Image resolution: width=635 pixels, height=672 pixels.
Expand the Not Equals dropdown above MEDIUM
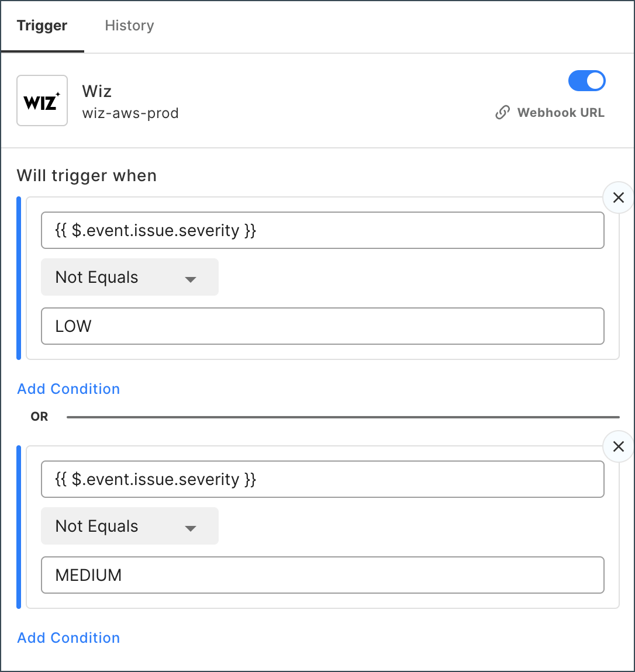tap(129, 526)
